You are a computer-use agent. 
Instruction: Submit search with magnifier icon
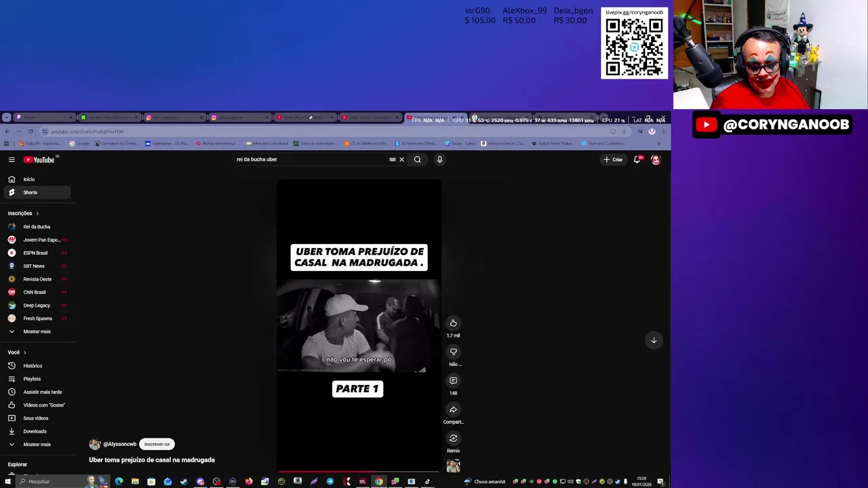click(x=417, y=159)
